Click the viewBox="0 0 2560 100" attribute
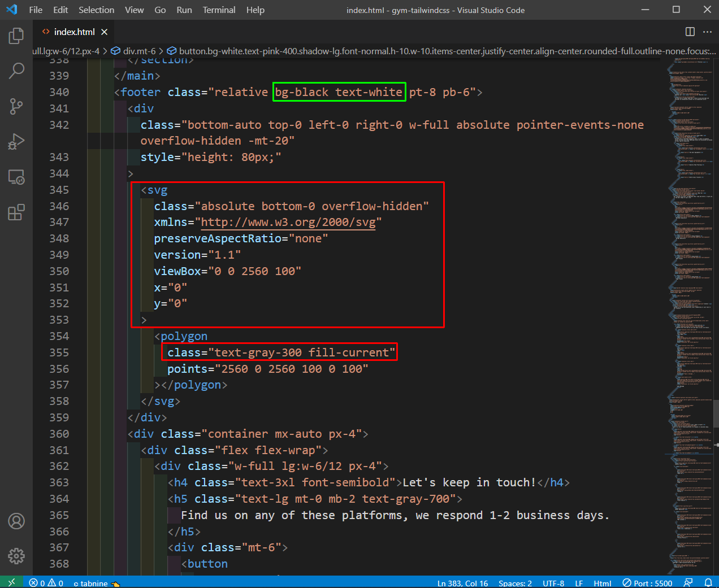This screenshot has height=588, width=719. [228, 271]
